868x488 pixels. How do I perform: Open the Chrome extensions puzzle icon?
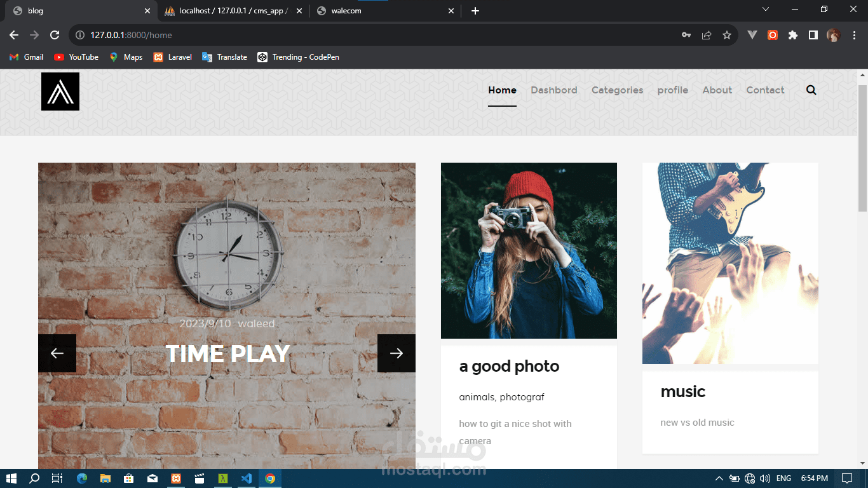pos(792,35)
